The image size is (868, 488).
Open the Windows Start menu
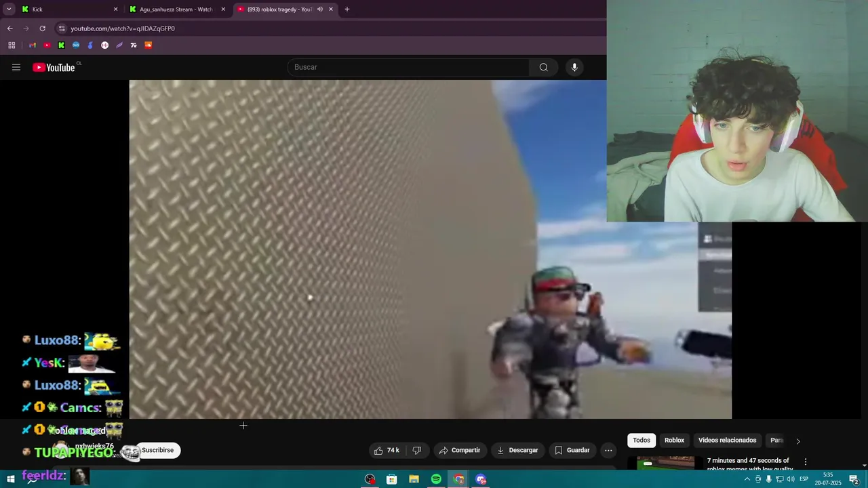[10, 479]
